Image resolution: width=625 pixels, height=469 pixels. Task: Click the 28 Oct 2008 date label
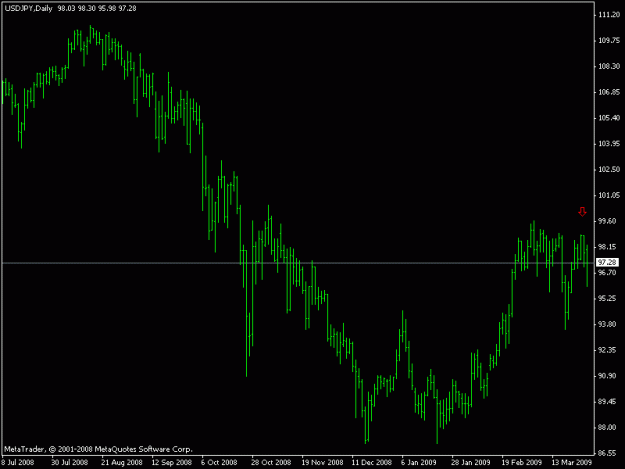click(x=271, y=462)
